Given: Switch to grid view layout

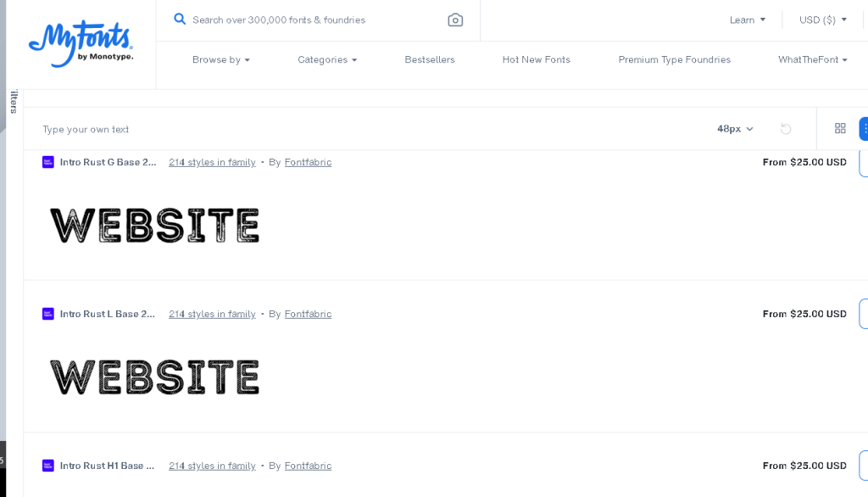Looking at the screenshot, I should tap(840, 129).
